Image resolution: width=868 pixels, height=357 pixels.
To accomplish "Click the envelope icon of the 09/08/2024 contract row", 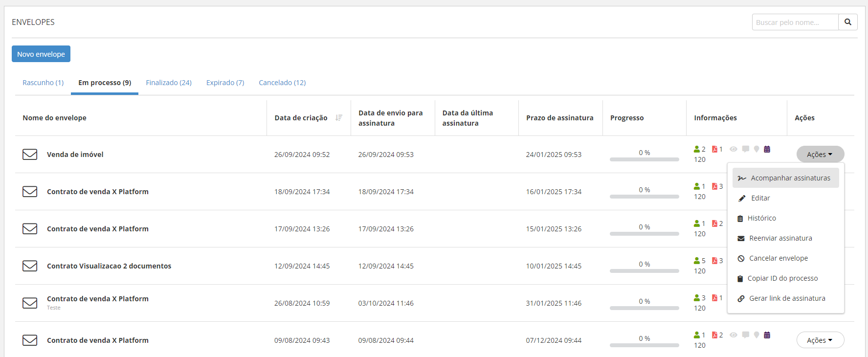I will [30, 340].
